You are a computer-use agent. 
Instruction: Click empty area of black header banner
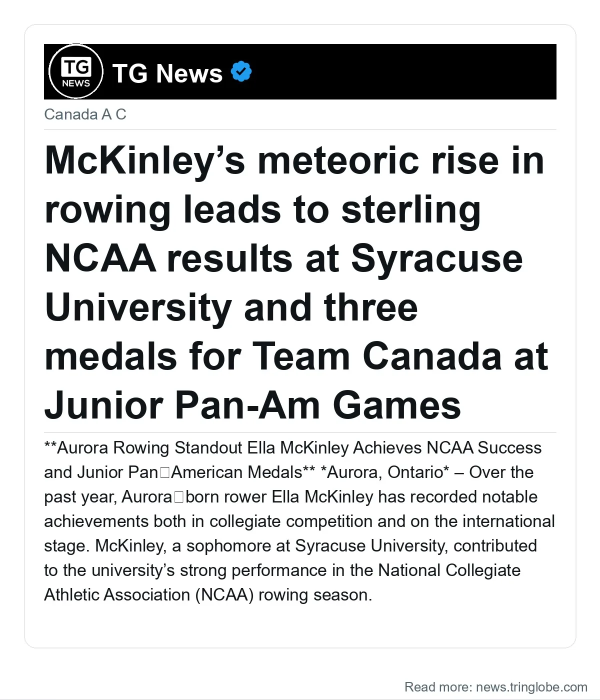(400, 71)
